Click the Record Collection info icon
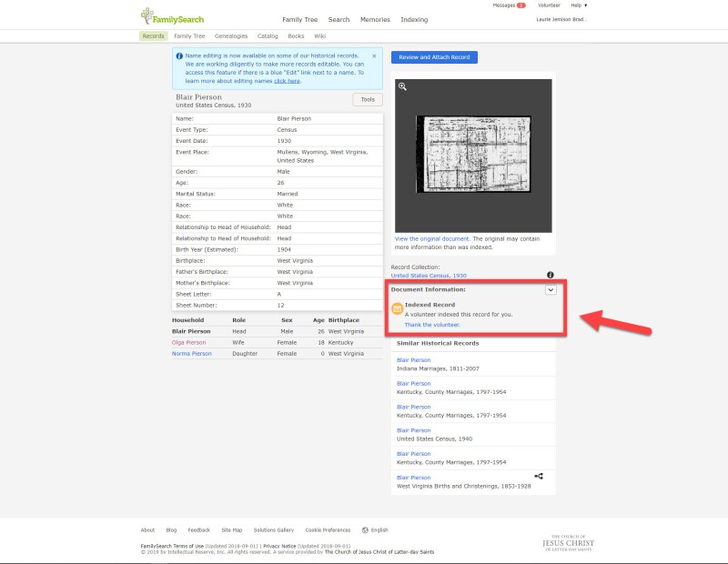728x564 pixels. pos(551,275)
